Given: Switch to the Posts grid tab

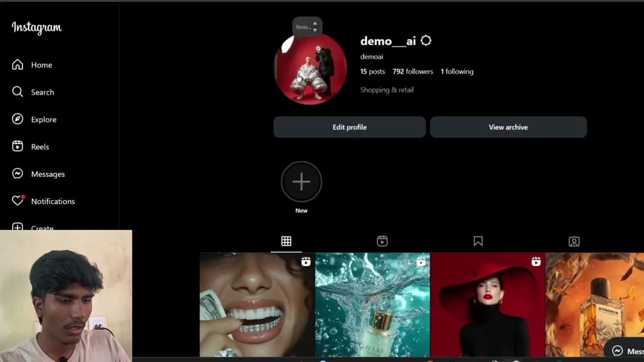Looking at the screenshot, I should (x=286, y=241).
